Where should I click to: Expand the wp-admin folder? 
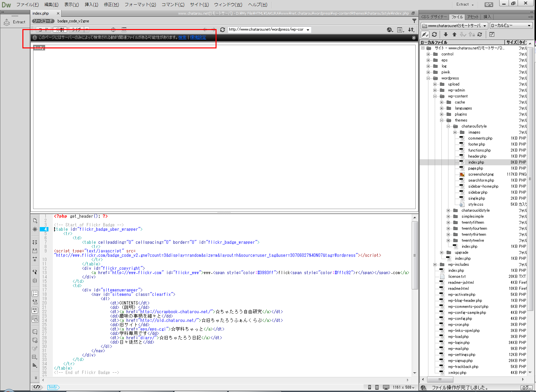click(x=435, y=90)
